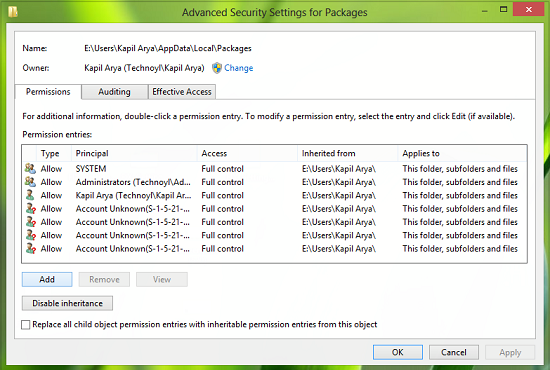Screen dimensions: 550x370
Task: Confirm with the OK button
Action: click(398, 352)
